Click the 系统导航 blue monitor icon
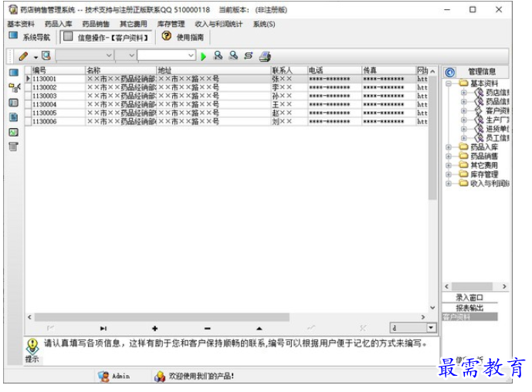 (x=13, y=35)
